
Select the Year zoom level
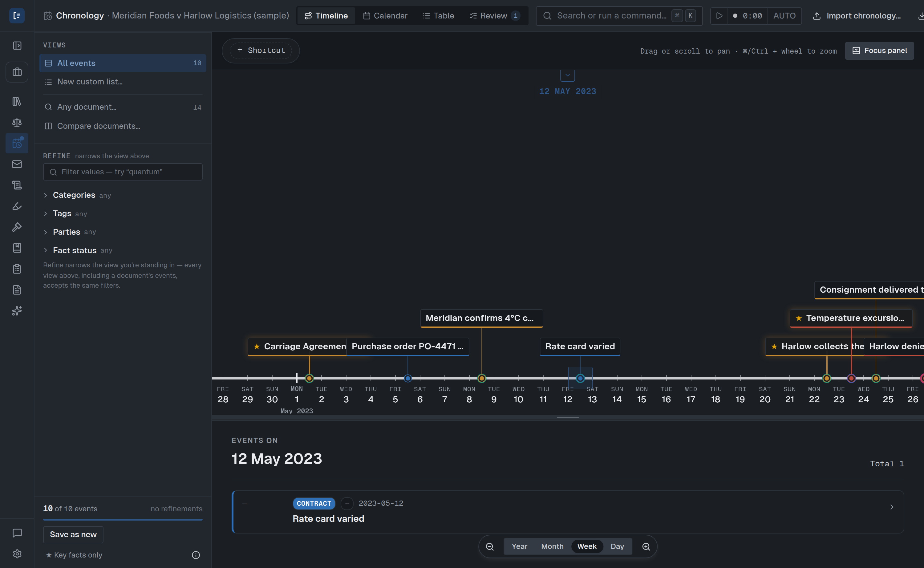(x=519, y=546)
